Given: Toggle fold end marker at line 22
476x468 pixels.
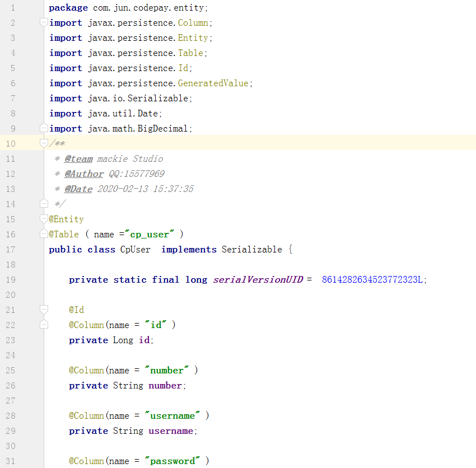Looking at the screenshot, I should pyautogui.click(x=44, y=325).
